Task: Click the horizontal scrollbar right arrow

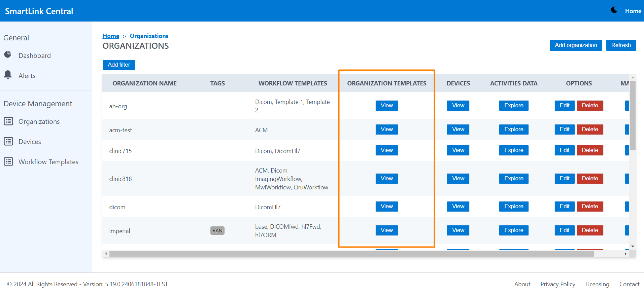Action: tap(625, 254)
